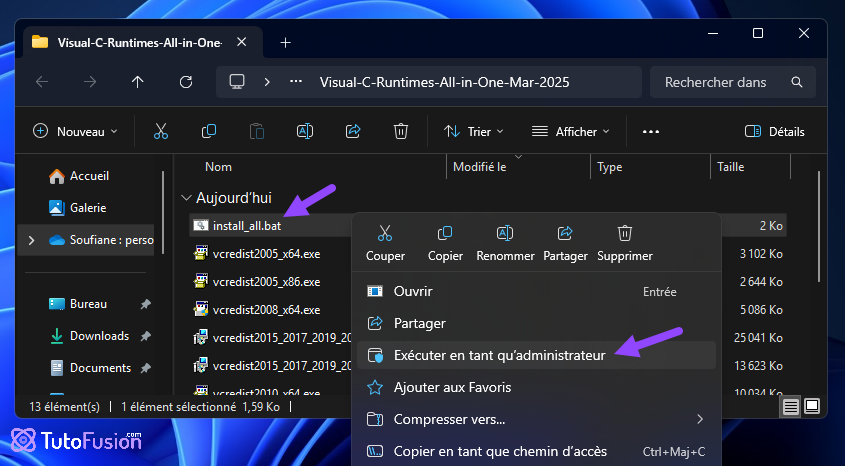Sort by the Taille column header

[x=730, y=167]
